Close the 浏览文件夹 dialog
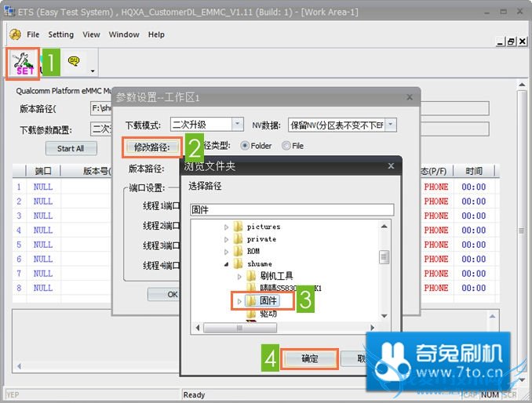The height and width of the screenshot is (403, 532). coord(391,165)
